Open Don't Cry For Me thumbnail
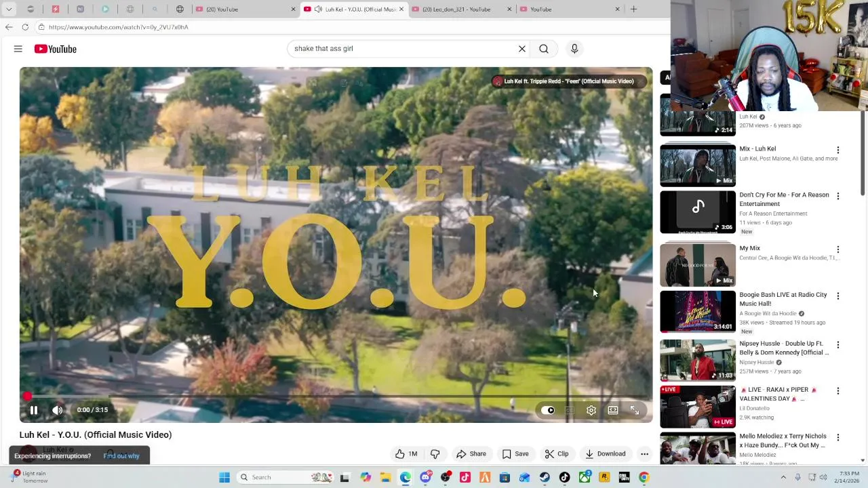This screenshot has width=868, height=488. 698,212
